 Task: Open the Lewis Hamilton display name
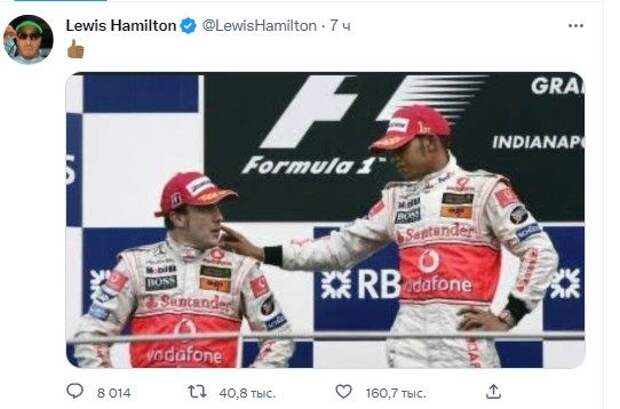coord(121,26)
